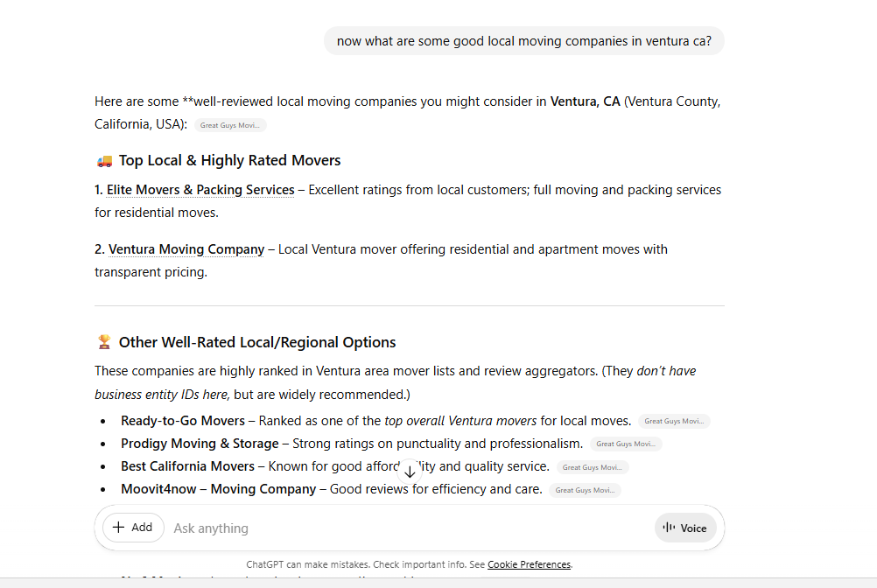Click the bold 'Moovit4now – Moving Company' name
This screenshot has height=588, width=877.
click(x=218, y=489)
